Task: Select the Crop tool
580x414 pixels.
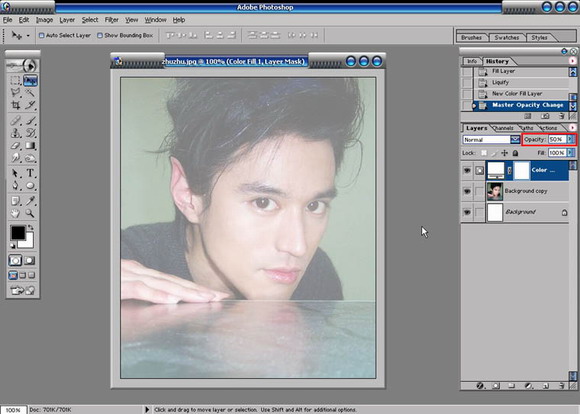Action: [x=16, y=105]
